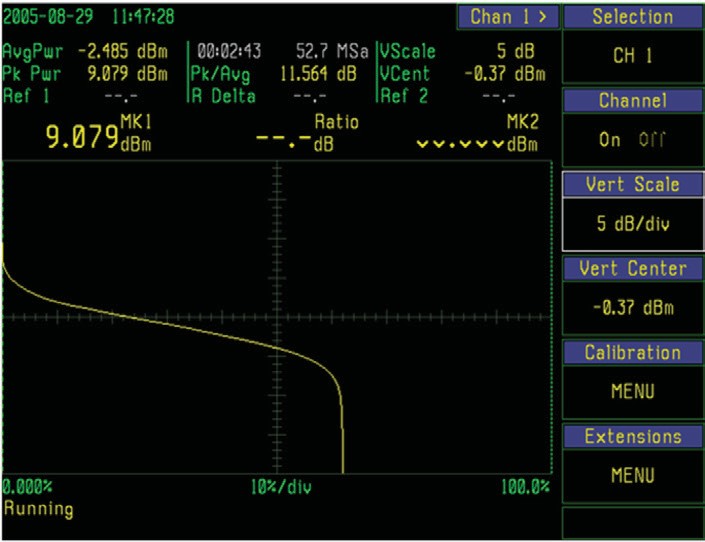Select the Extensions softkey header

(x=633, y=437)
